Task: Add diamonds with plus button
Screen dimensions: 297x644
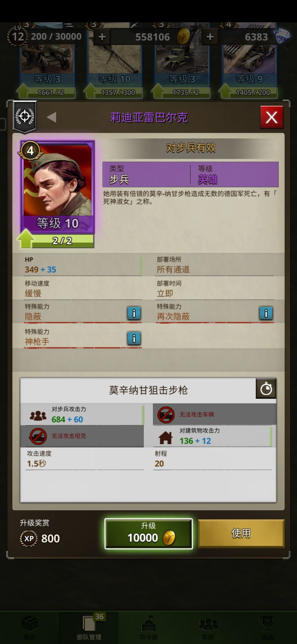Action: click(210, 37)
